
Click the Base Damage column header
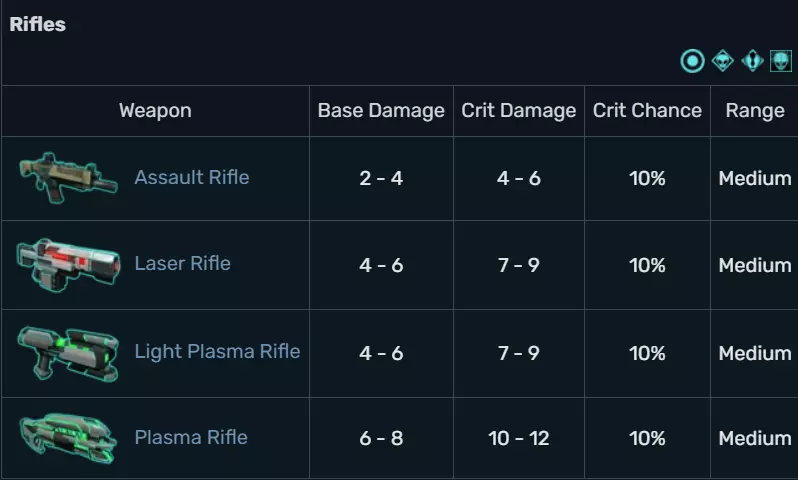pos(381,110)
